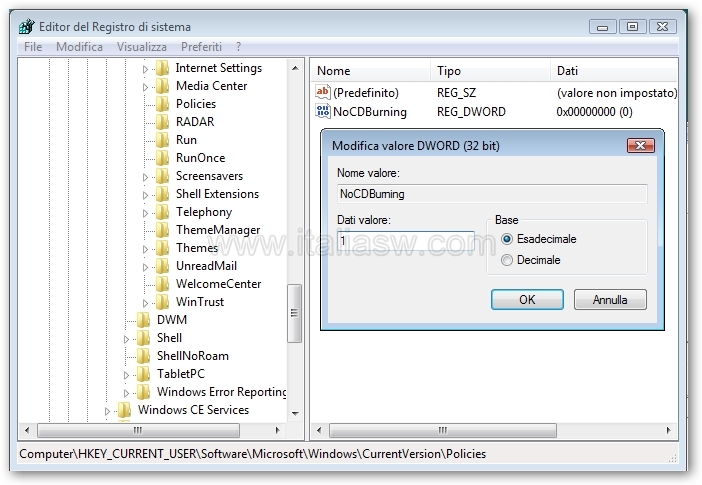Click the Nome valore field showing NoCDBurning

[x=492, y=193]
